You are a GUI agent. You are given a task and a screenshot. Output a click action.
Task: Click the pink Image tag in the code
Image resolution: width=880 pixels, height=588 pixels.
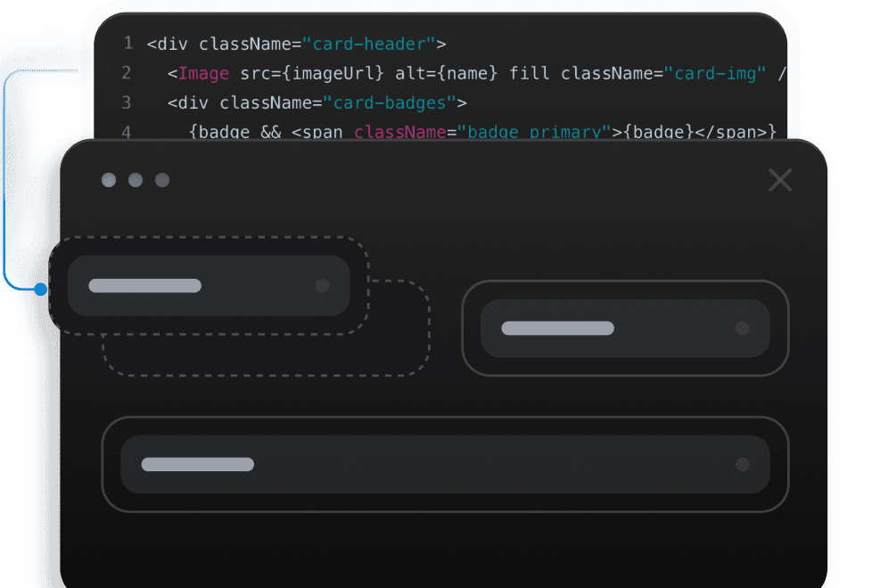click(203, 73)
